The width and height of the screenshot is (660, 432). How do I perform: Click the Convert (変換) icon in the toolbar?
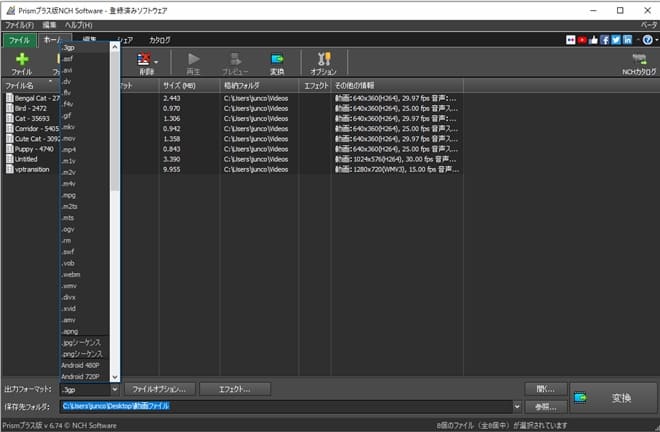[x=277, y=59]
